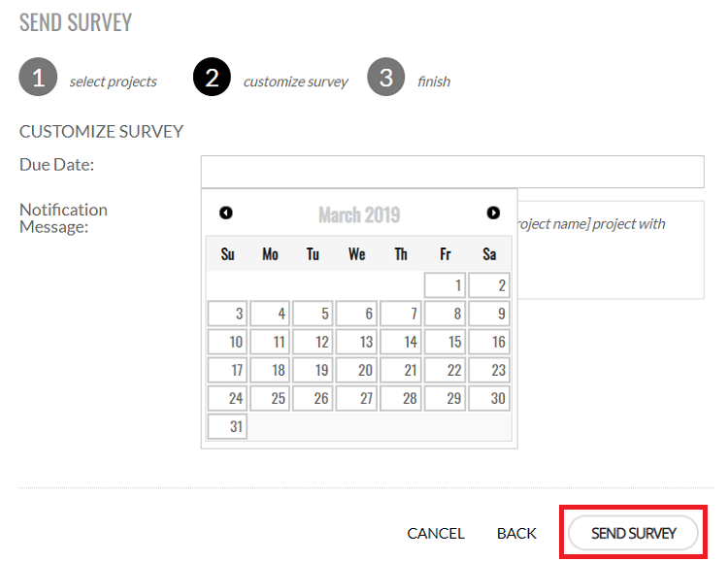Screen dimensions: 728x562
Task: Open the 'select projects' step
Action: [x=113, y=82]
